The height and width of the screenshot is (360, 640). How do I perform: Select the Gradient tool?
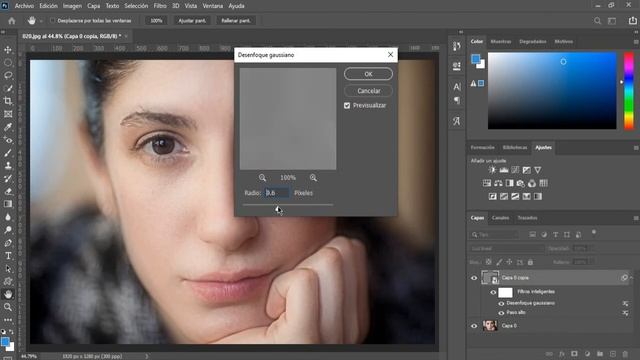(8, 204)
